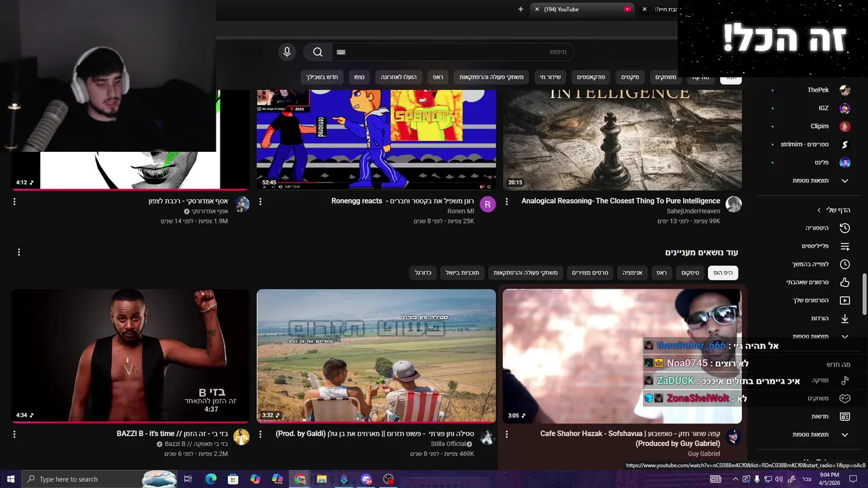Open Ronen MI round 'R' channel avatar

488,204
